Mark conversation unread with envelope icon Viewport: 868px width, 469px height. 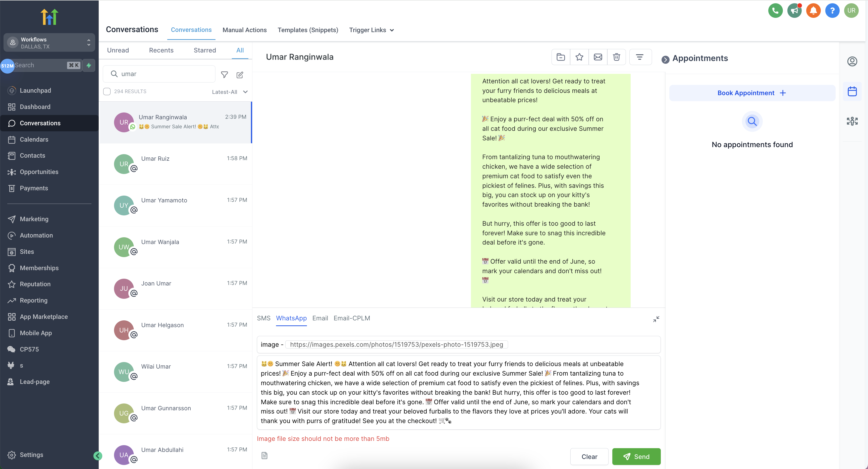tap(598, 57)
